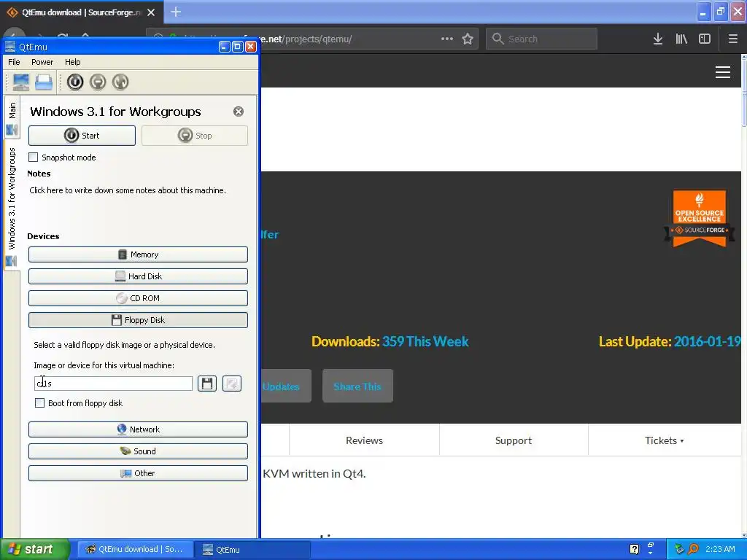
Task: Click the 2:23 AM taskbar clock
Action: click(x=720, y=549)
